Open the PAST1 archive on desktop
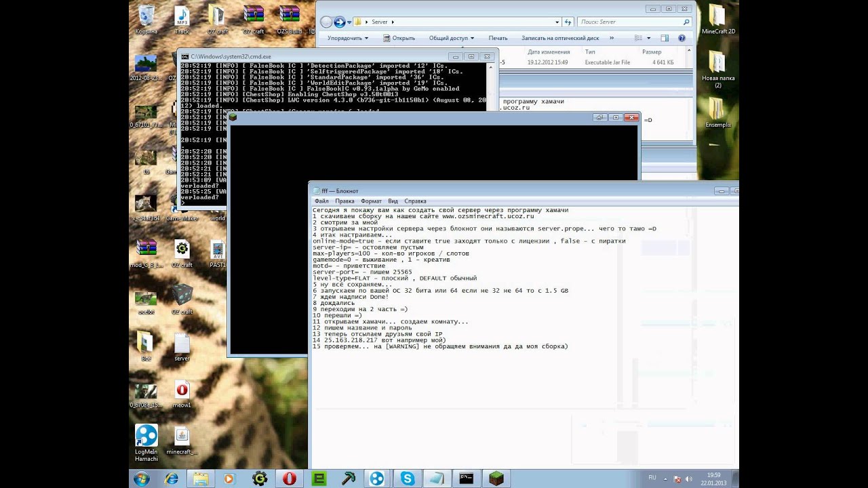 click(217, 253)
